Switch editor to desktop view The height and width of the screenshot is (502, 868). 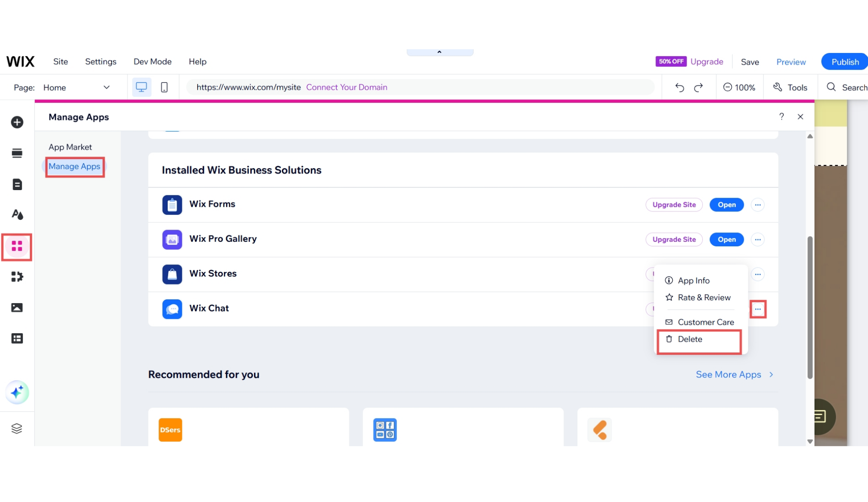(x=141, y=87)
